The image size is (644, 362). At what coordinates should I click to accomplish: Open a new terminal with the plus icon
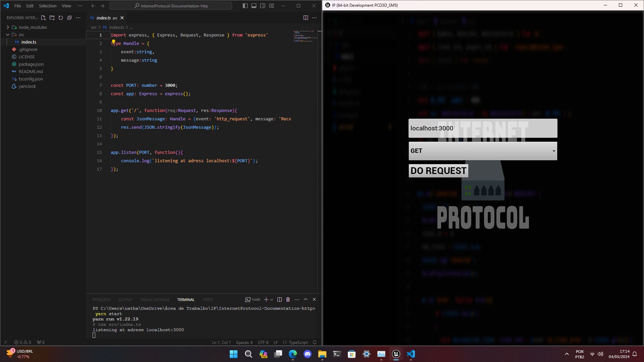266,299
